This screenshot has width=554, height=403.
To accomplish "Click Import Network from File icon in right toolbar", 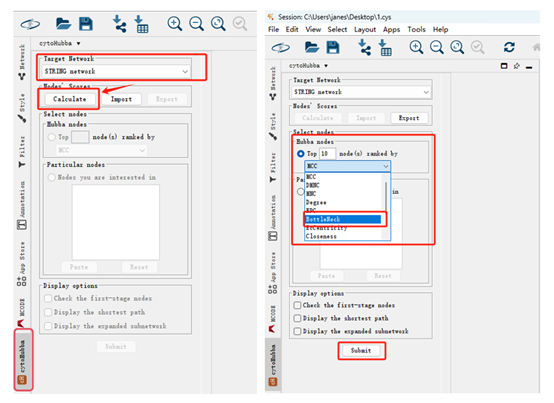I will click(x=364, y=47).
